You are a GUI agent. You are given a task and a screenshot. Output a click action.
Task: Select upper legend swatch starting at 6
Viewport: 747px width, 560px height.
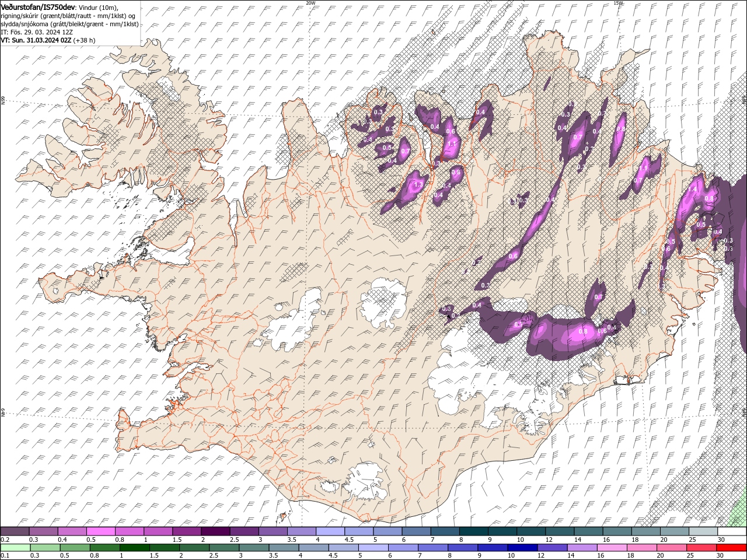416,531
